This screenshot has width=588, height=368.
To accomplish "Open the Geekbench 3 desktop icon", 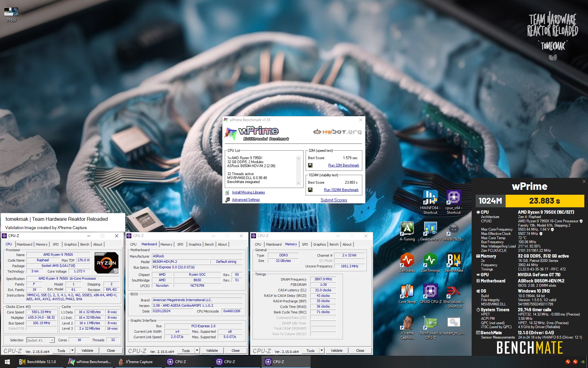I will 430,232.
